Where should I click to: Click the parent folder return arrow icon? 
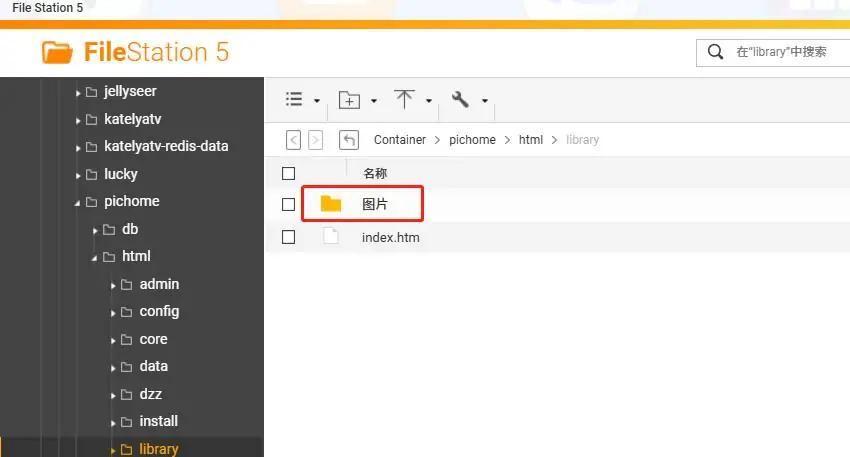click(349, 140)
